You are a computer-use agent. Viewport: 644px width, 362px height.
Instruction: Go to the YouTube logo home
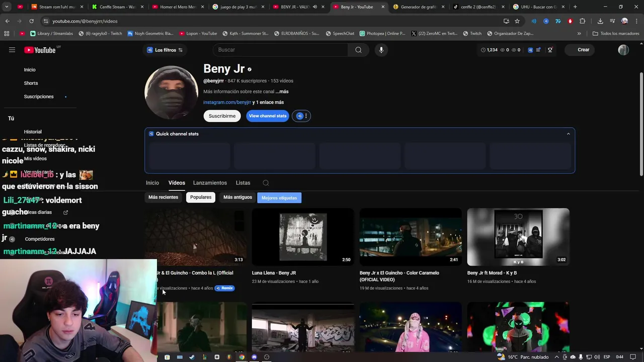(40, 50)
